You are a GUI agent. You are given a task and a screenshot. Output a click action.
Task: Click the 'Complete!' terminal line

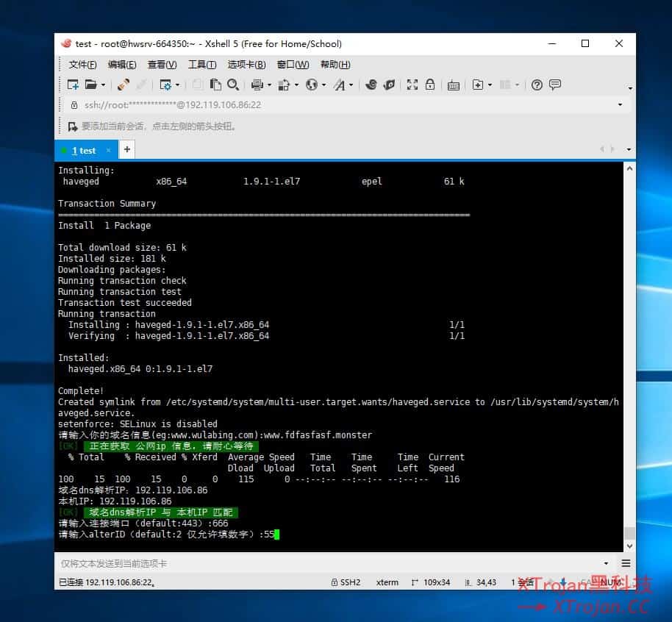pyautogui.click(x=81, y=391)
